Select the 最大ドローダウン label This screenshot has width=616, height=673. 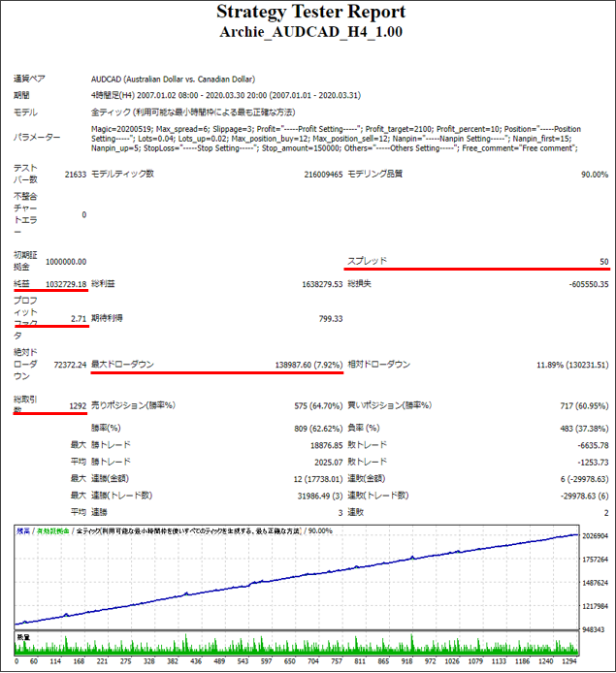pos(122,365)
